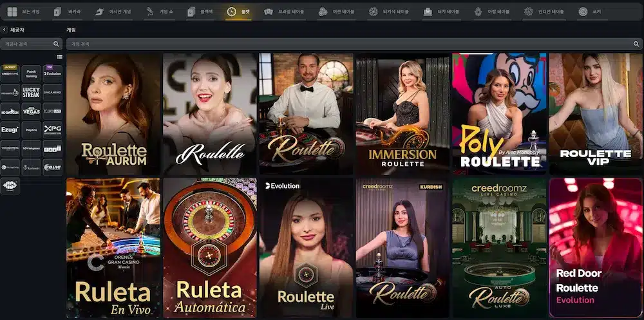Screen dimensions: 644x320
Task: Open the Ruleta Automática game tile
Action: tap(210, 247)
